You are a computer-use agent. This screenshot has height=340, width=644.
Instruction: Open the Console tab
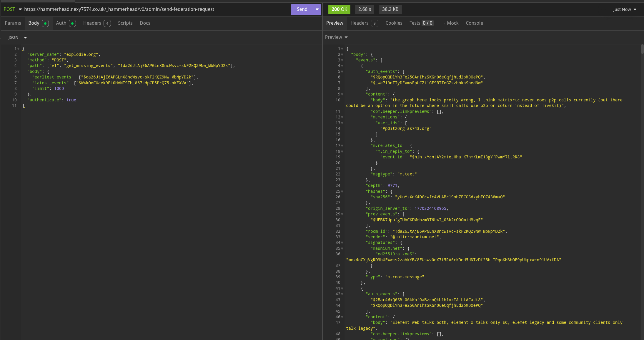[474, 23]
